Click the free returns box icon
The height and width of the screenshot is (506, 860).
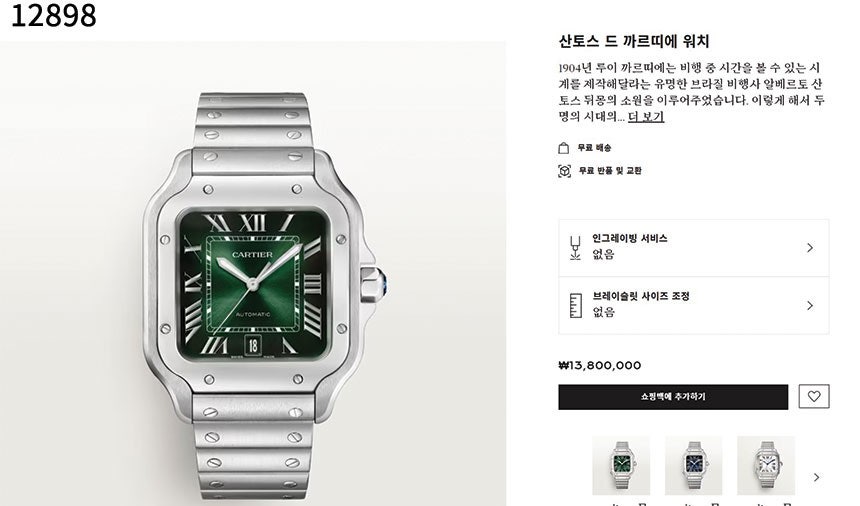click(564, 171)
